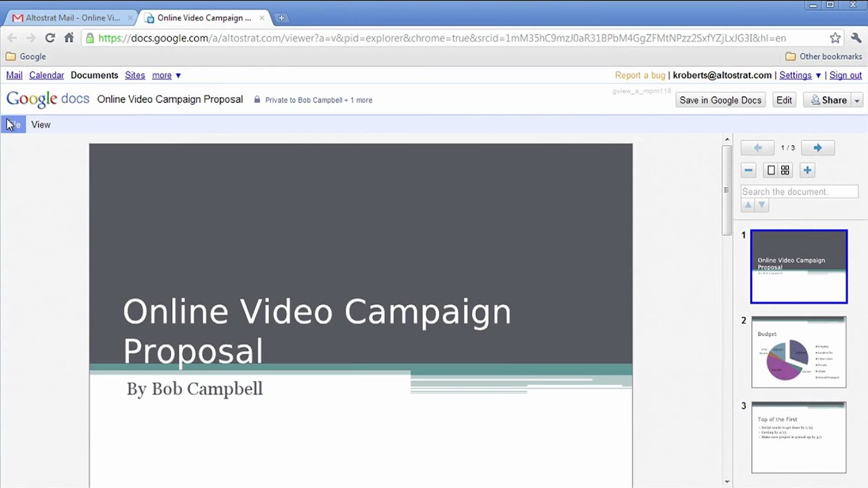
Task: Open the Other bookmarks folder
Action: point(823,56)
